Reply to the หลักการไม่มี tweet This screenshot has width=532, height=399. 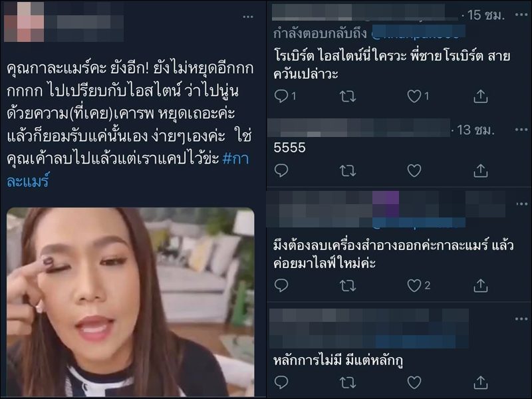(281, 382)
